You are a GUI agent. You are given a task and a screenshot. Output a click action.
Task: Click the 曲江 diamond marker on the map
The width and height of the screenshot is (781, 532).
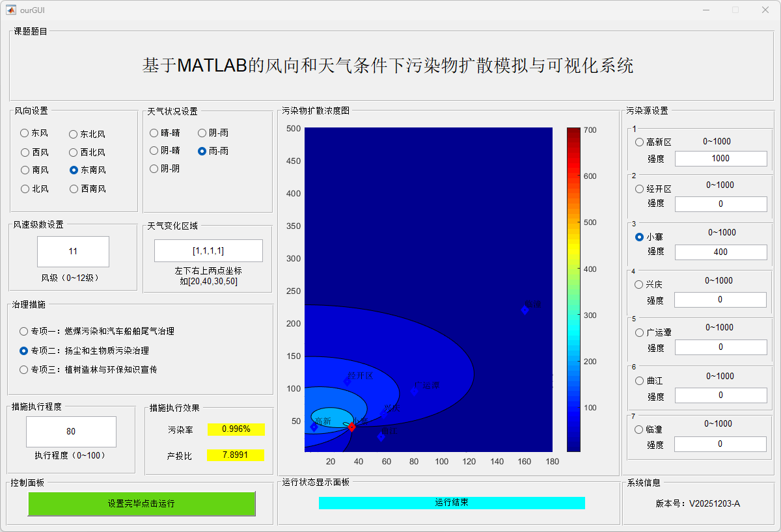(x=381, y=436)
